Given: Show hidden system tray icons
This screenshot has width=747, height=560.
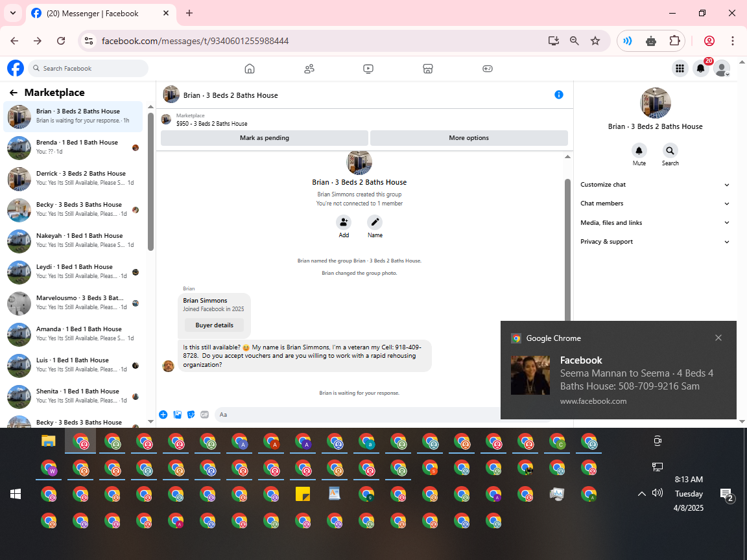Looking at the screenshot, I should click(642, 494).
